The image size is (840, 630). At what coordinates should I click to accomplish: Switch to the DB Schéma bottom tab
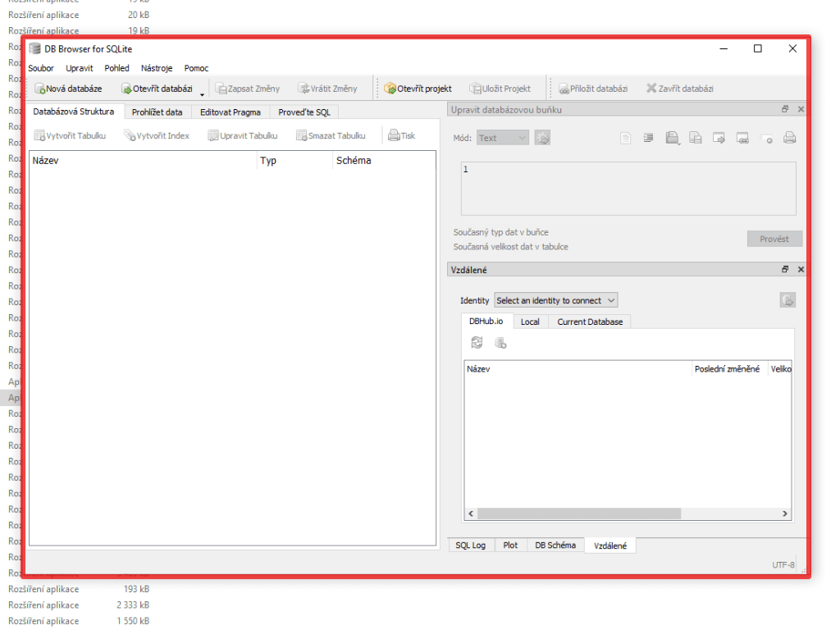(x=555, y=546)
